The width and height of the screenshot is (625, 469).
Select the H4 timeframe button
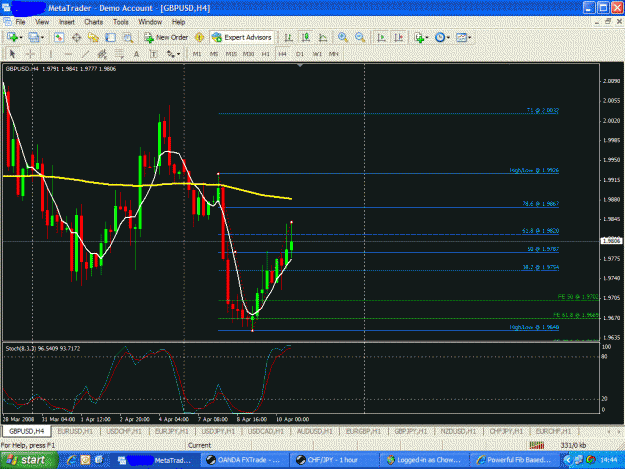(x=283, y=54)
